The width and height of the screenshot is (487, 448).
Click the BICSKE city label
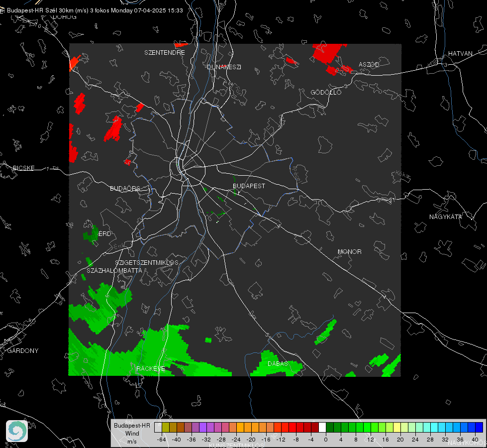tap(23, 168)
